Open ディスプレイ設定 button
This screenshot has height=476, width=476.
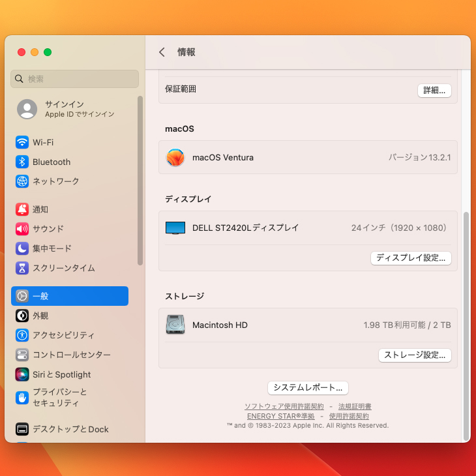point(411,258)
